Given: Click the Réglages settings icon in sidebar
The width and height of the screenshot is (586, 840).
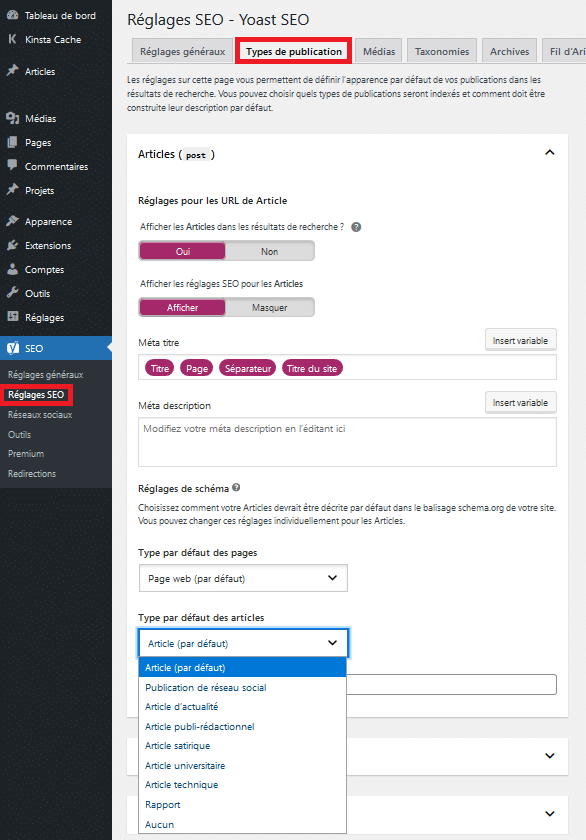Looking at the screenshot, I should [12, 317].
